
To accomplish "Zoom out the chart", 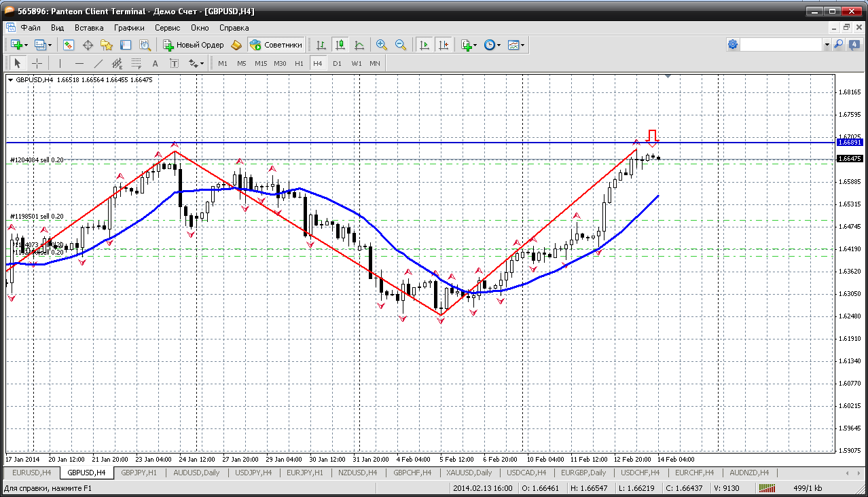I will (x=401, y=45).
